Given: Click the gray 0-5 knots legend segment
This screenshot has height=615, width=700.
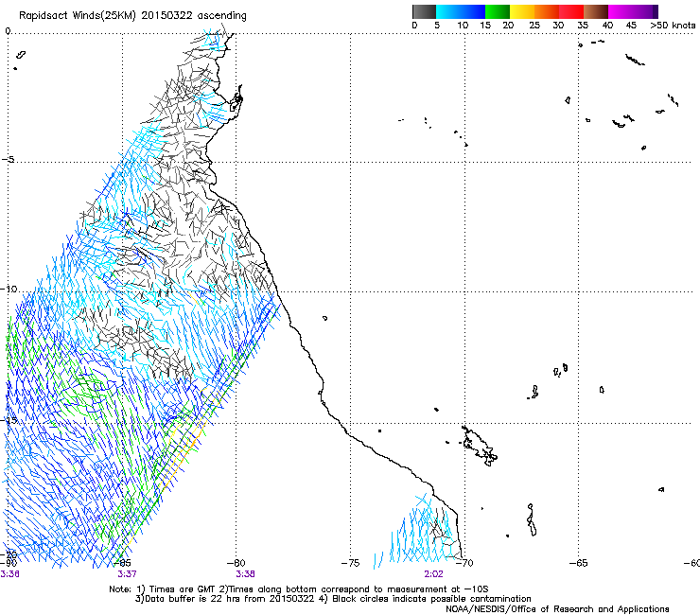Looking at the screenshot, I should click(424, 11).
